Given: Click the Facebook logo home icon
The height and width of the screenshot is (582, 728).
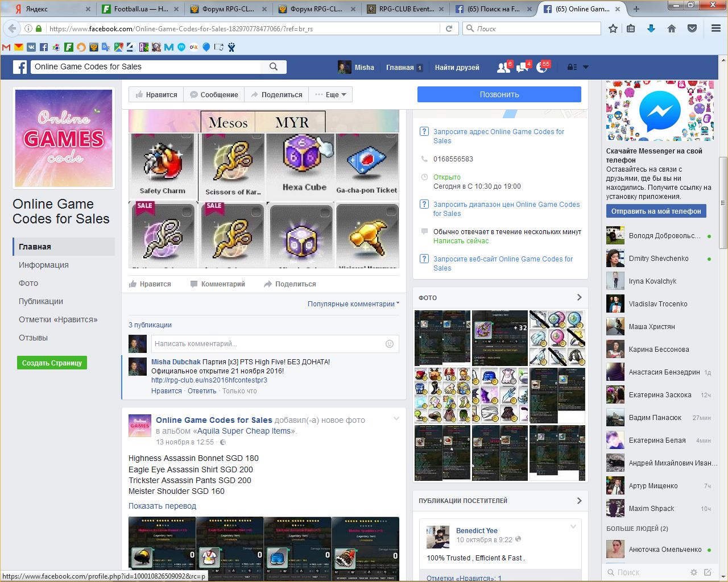Looking at the screenshot, I should [x=20, y=67].
